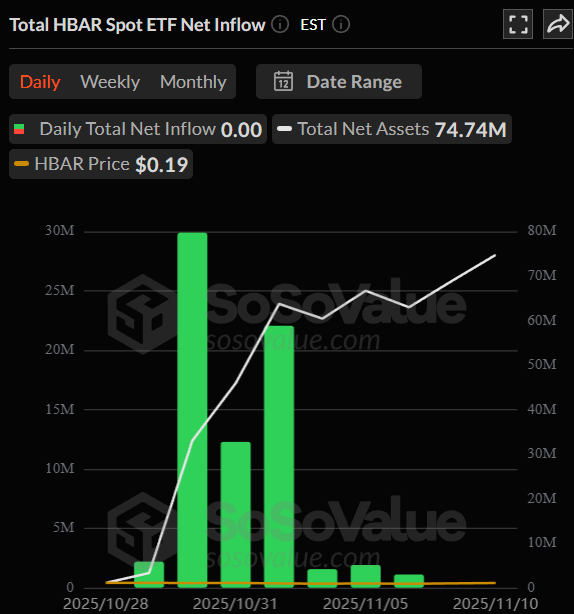The height and width of the screenshot is (614, 574).
Task: Open the Date Range picker
Action: click(x=339, y=81)
